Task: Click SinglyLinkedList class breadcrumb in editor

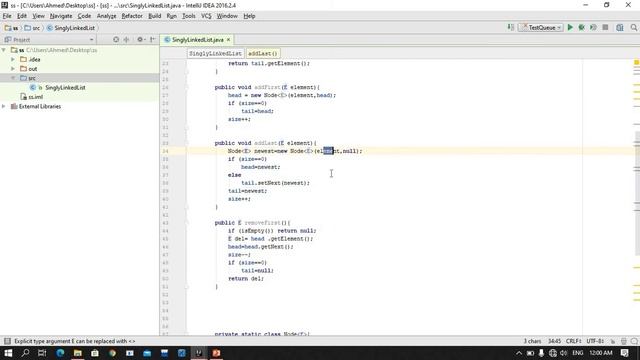Action: click(215, 53)
